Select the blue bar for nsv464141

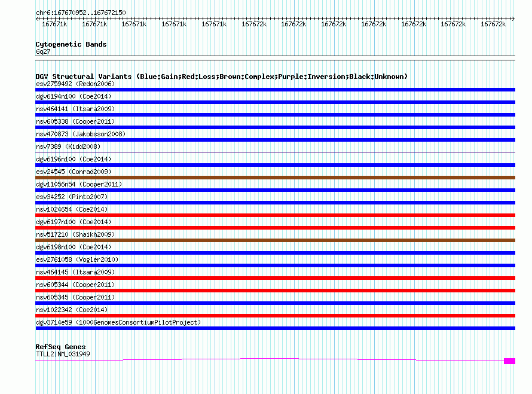275,115
